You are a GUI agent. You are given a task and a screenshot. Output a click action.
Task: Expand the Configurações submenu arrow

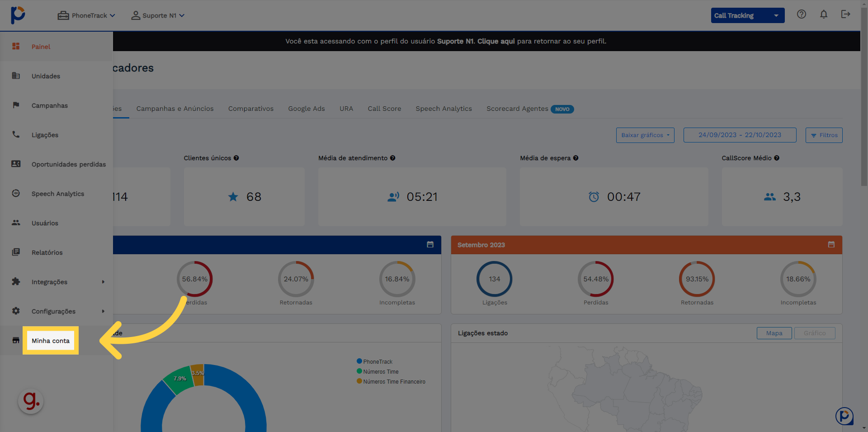pos(103,311)
